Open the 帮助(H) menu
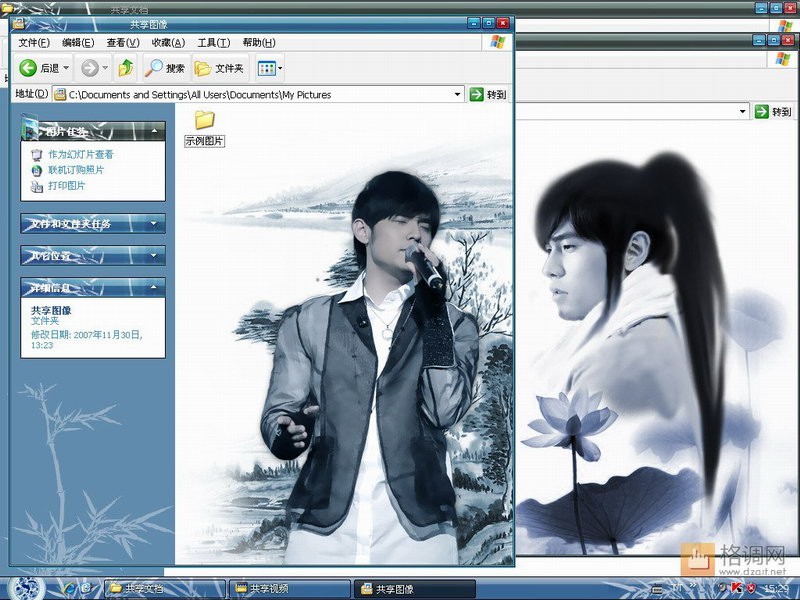Screen dimensions: 800x600 (259, 43)
